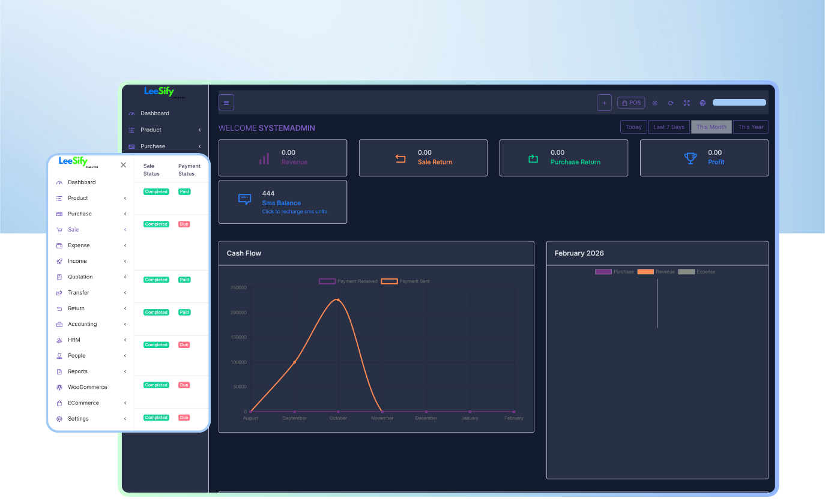825x504 pixels.
Task: Toggle the light/dark theme sun icon
Action: click(x=655, y=103)
